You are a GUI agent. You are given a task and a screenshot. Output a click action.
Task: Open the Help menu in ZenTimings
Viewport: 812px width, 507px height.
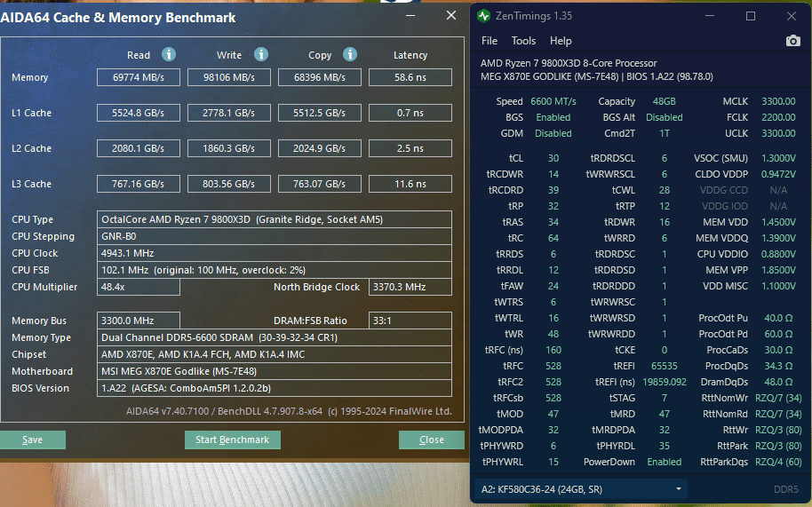(x=561, y=41)
